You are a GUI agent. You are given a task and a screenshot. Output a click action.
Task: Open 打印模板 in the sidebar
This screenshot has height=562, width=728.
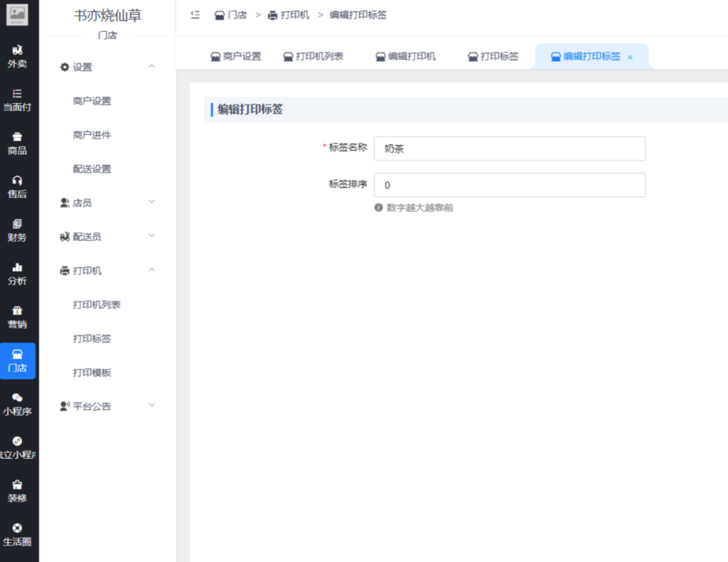(92, 373)
